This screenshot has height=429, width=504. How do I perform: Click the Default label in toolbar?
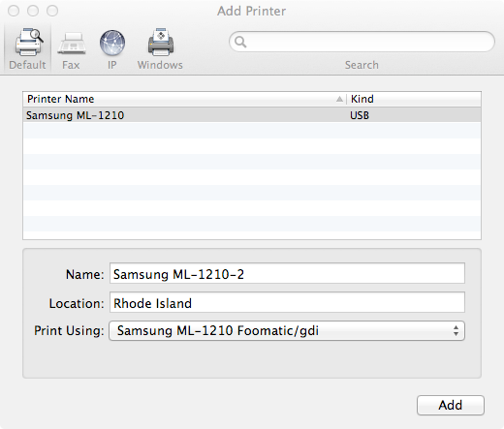[x=27, y=65]
